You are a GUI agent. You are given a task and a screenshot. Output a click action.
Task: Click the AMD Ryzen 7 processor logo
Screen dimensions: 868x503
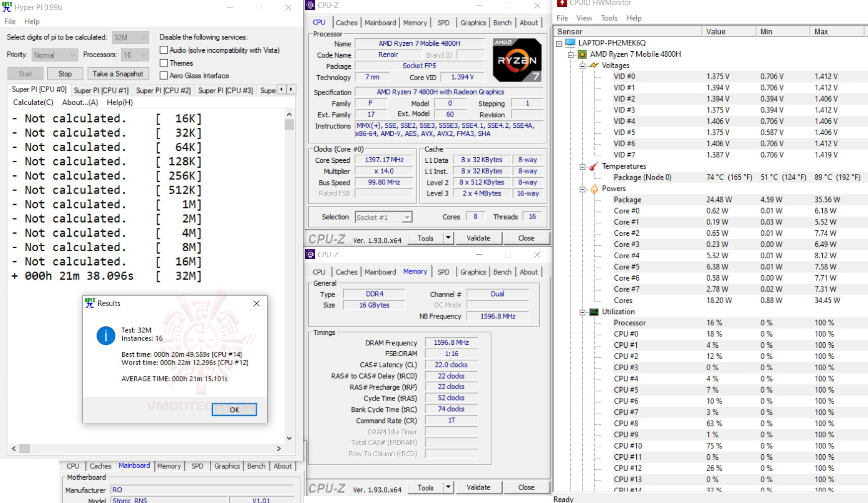click(x=517, y=60)
